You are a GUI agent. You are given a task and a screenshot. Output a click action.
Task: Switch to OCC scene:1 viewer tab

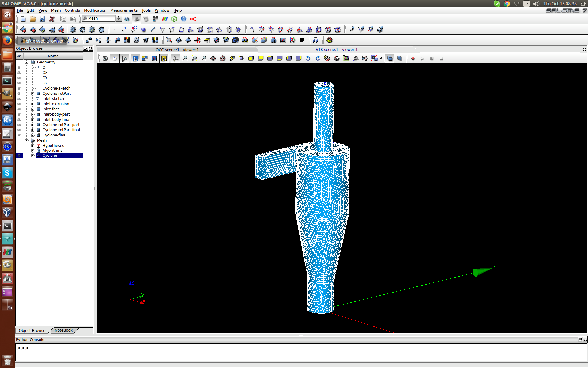[x=177, y=50]
